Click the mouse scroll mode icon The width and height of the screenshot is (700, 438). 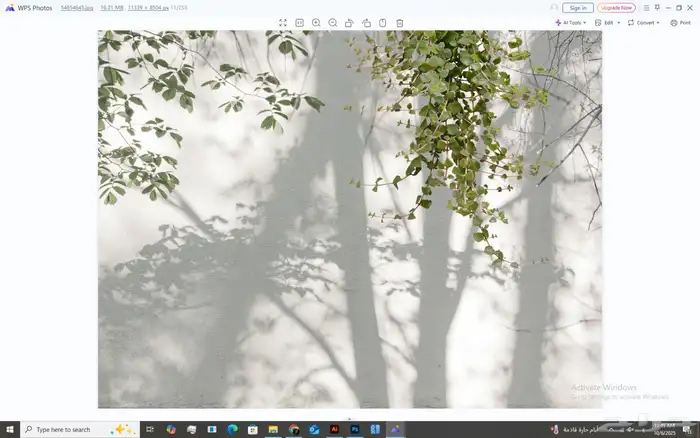point(382,22)
